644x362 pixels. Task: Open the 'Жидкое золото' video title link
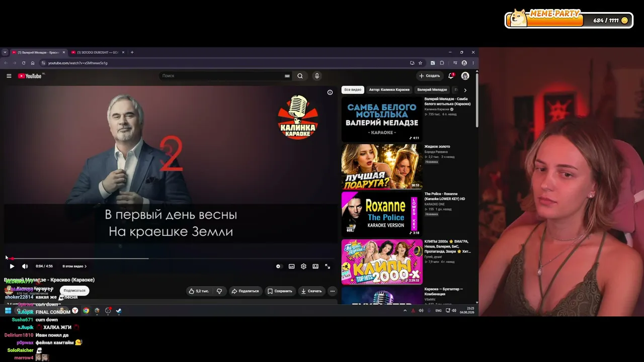click(x=437, y=147)
